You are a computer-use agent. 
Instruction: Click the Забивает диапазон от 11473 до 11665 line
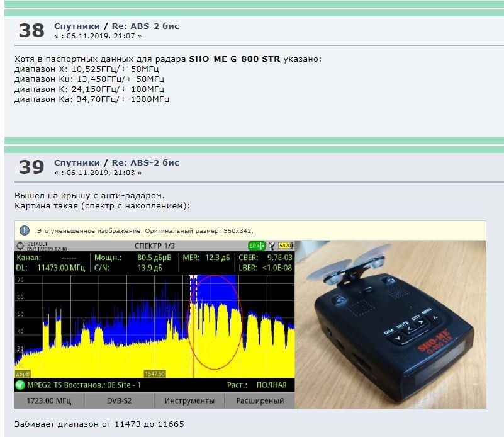pos(99,424)
